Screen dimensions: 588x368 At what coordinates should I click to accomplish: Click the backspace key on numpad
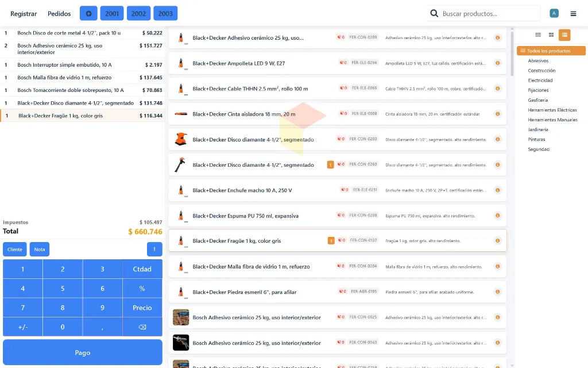click(x=142, y=327)
